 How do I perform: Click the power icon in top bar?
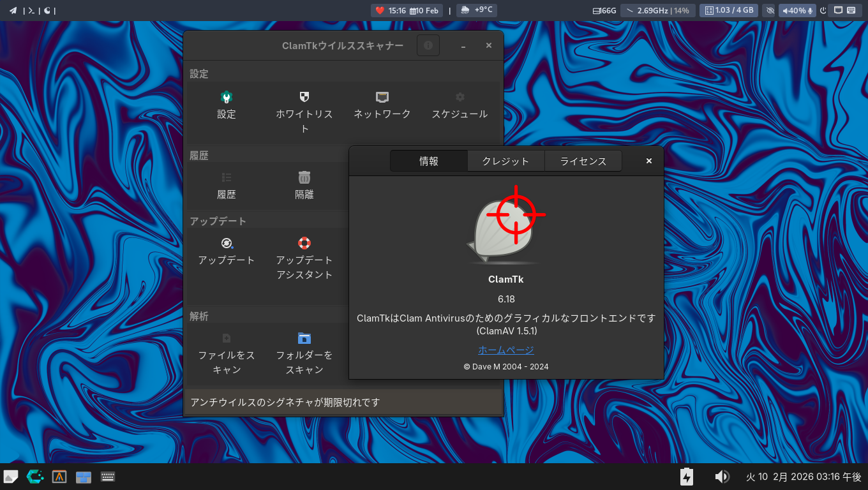[x=823, y=10]
